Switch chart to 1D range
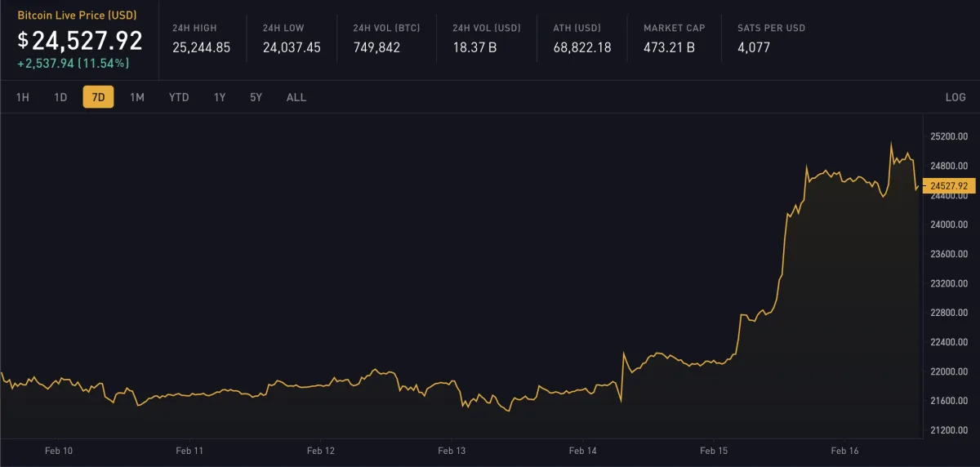Screen dimensions: 980x467 coord(60,97)
